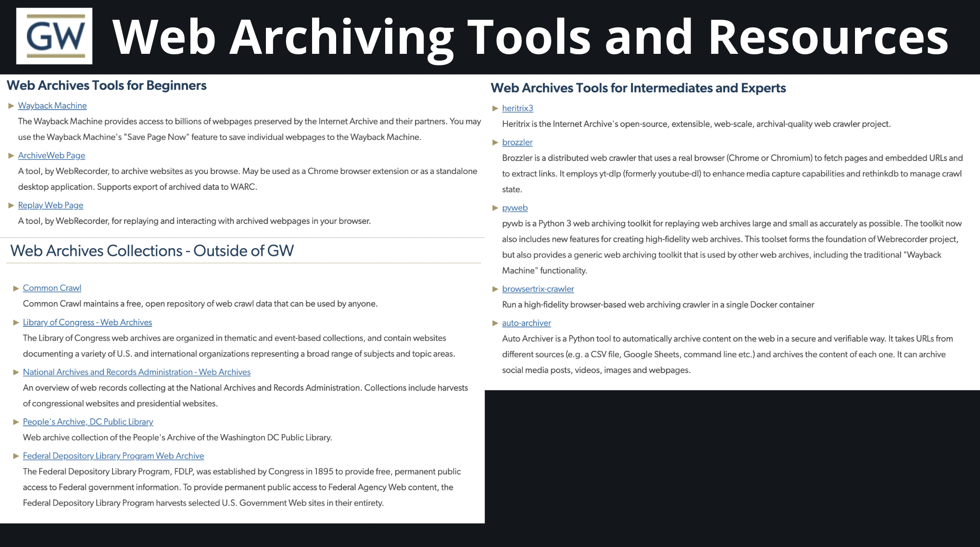Click the ArchiveWeb Page description about WebRecorder

[248, 179]
